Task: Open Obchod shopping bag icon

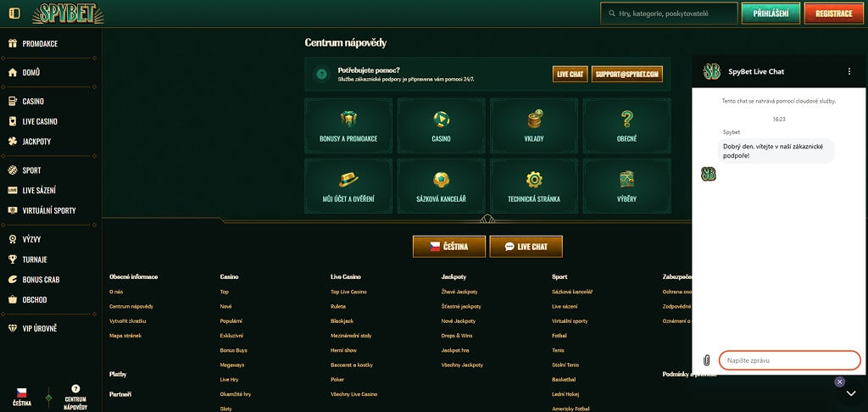Action: (x=13, y=299)
